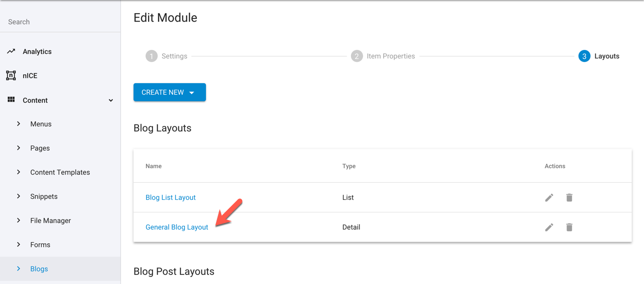Click the Detail type cell

[351, 227]
